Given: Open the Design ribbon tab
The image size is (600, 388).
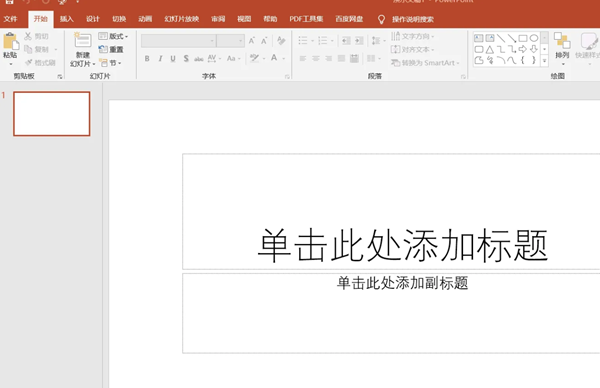Looking at the screenshot, I should (x=93, y=19).
